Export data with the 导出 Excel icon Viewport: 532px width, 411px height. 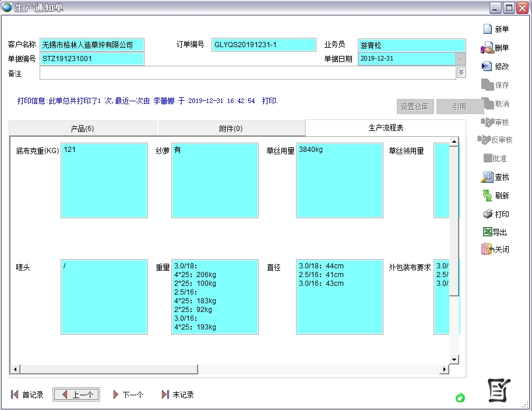coord(487,232)
